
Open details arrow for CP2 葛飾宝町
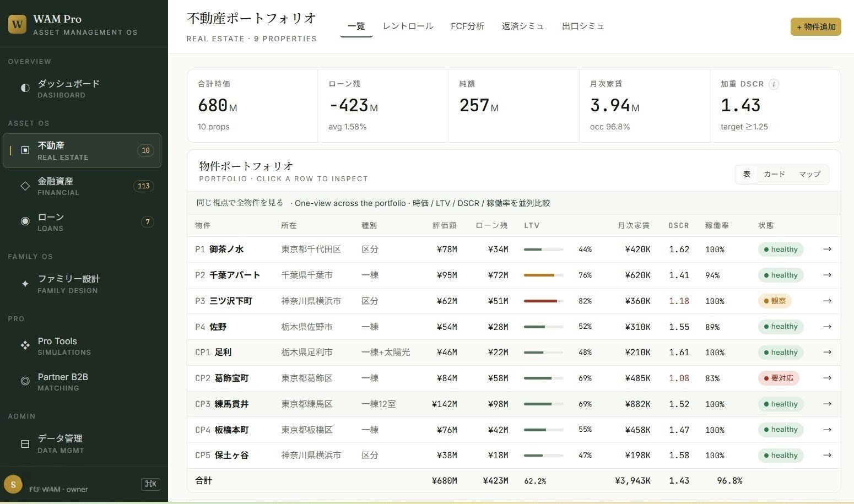[827, 378]
